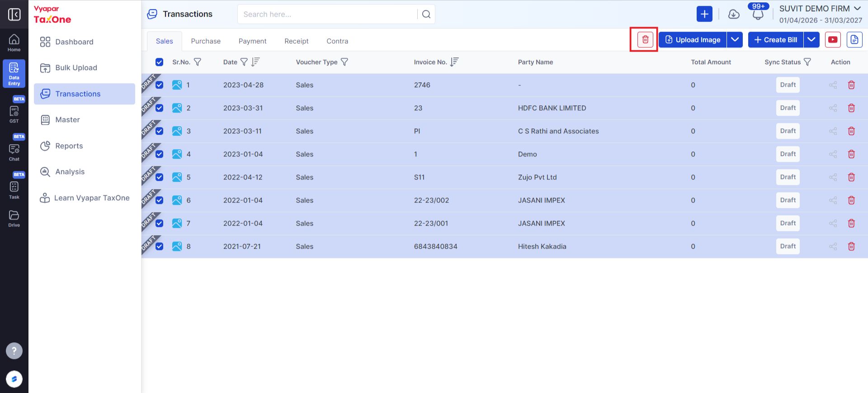Click the blue plus quick-add button

(704, 14)
